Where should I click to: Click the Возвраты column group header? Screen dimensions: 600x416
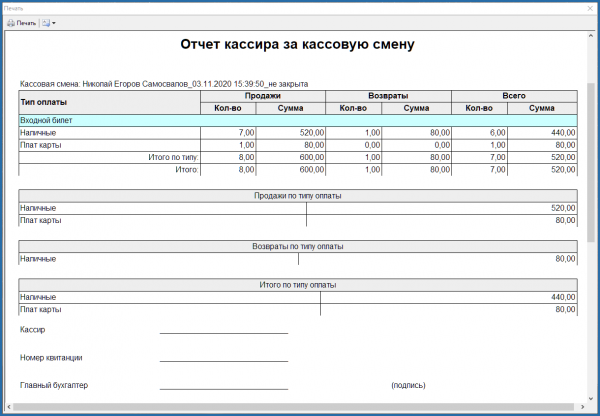388,96
